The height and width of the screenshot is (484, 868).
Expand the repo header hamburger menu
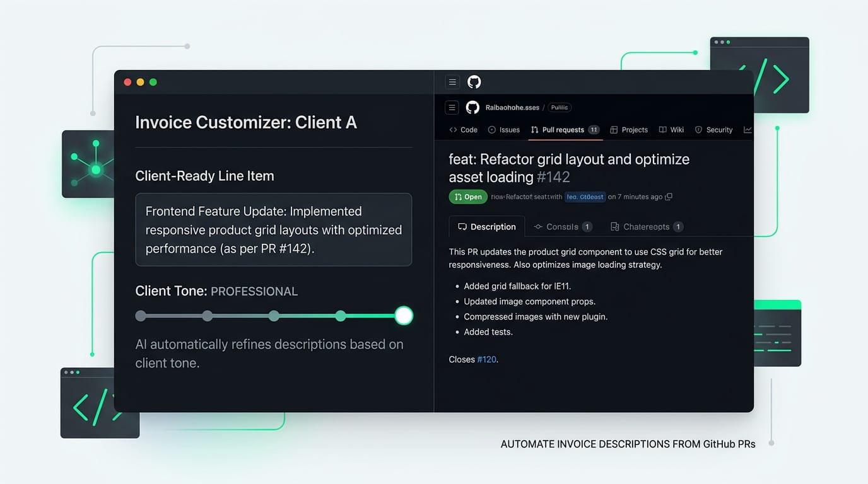452,107
